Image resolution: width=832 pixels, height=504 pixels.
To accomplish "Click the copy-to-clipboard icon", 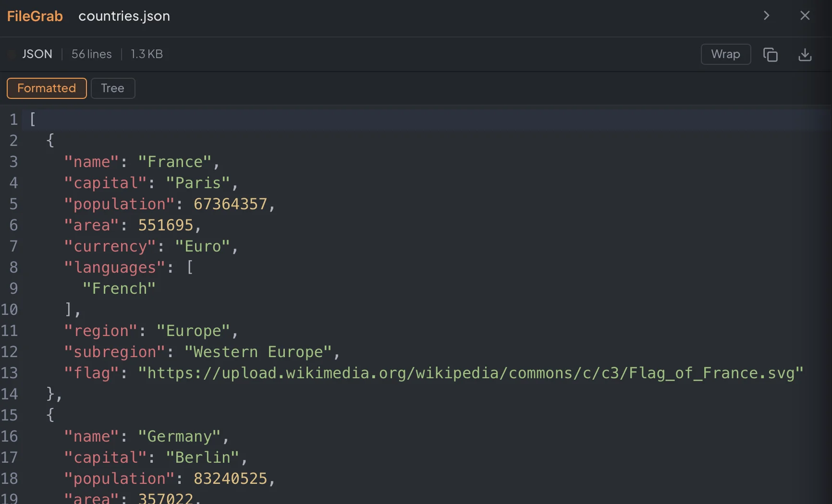I will tap(771, 54).
